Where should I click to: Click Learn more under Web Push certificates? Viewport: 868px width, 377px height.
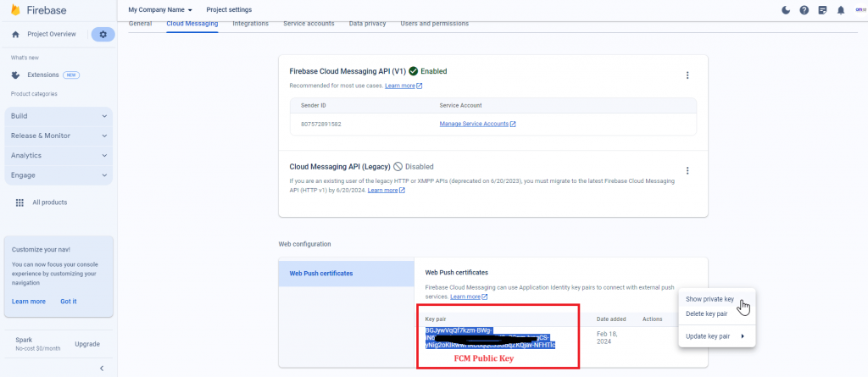pyautogui.click(x=469, y=297)
